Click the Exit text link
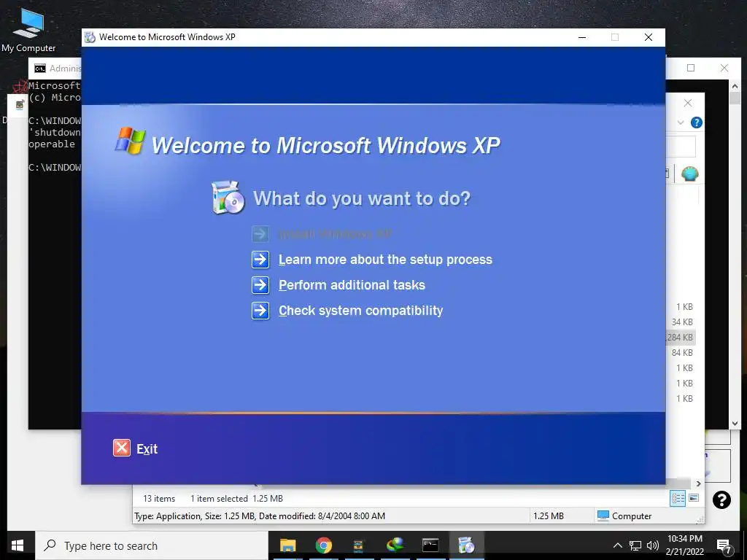This screenshot has width=747, height=560. (x=147, y=448)
